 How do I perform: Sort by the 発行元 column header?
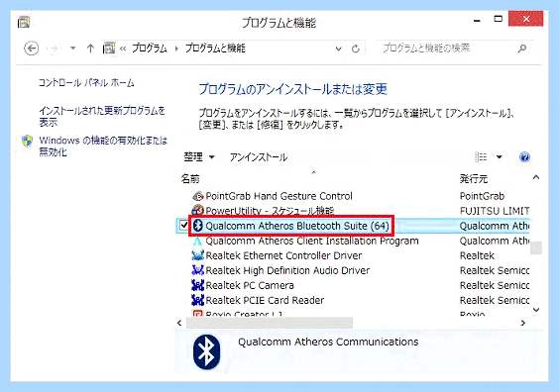[474, 179]
